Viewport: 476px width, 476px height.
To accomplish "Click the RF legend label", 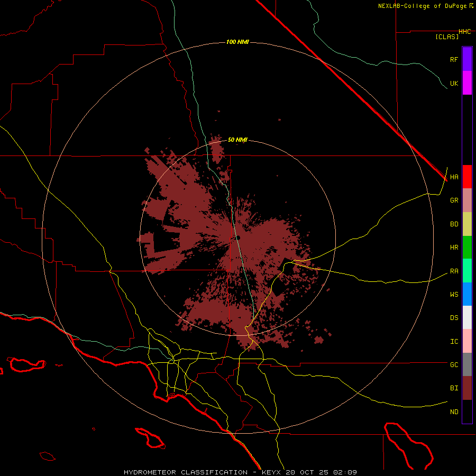I will click(x=454, y=59).
